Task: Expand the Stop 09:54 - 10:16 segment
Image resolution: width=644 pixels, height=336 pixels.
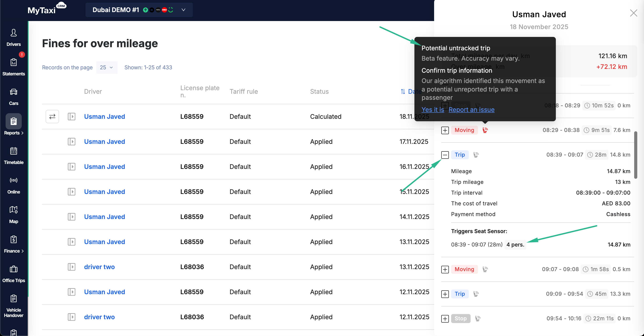Action: pyautogui.click(x=445, y=319)
